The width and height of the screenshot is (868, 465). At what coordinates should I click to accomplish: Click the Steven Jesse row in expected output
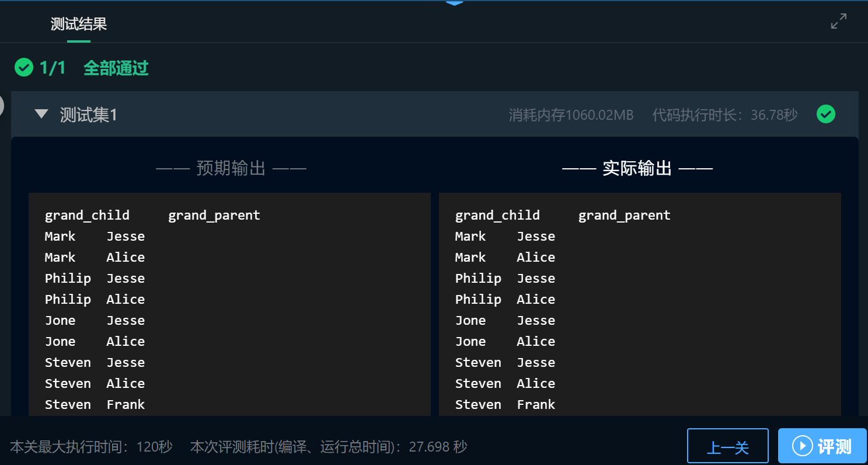[95, 362]
